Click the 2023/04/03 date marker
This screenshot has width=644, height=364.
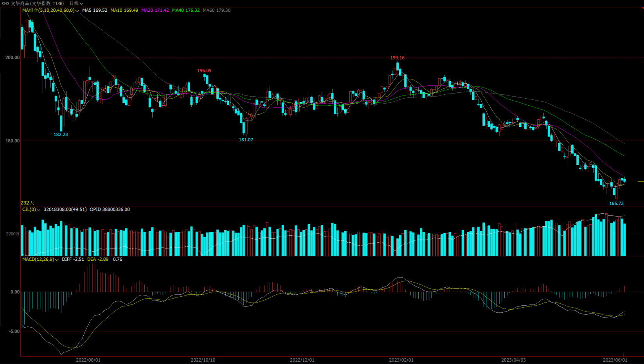[513, 360]
